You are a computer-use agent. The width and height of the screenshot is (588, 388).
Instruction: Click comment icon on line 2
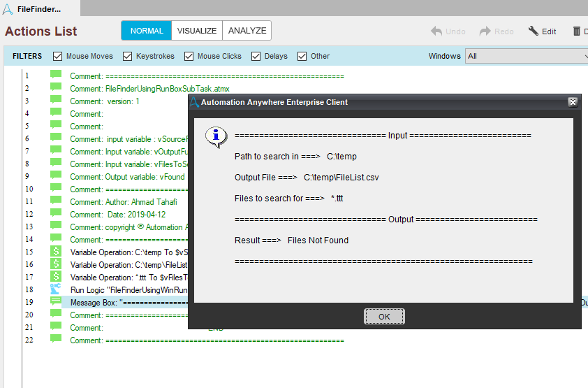tap(56, 87)
